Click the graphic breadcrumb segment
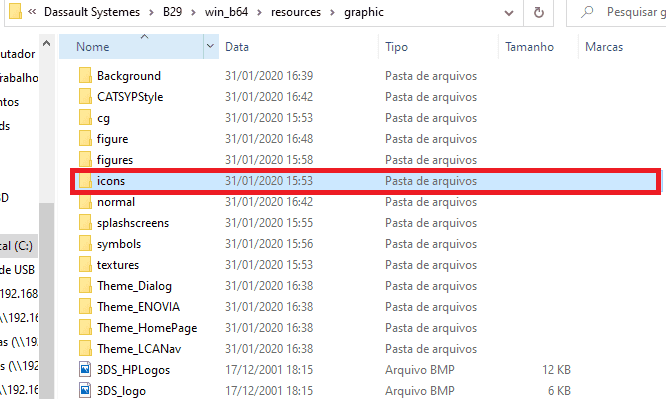Viewport: 666px width, 399px height. pos(364,12)
